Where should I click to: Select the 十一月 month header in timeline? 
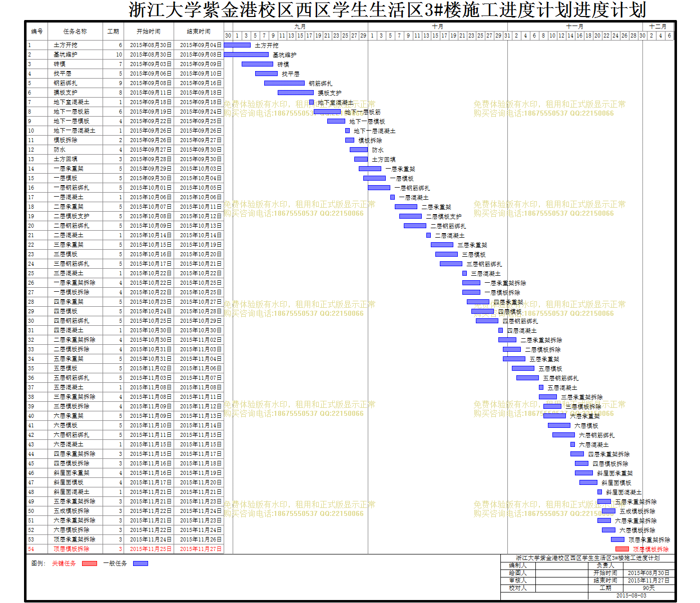coord(575,27)
